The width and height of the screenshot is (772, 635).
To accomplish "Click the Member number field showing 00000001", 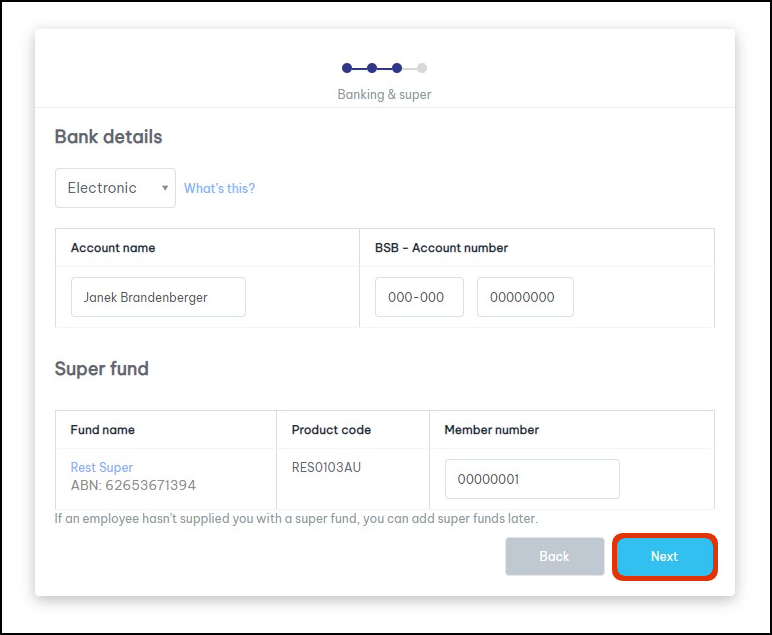I will point(532,479).
